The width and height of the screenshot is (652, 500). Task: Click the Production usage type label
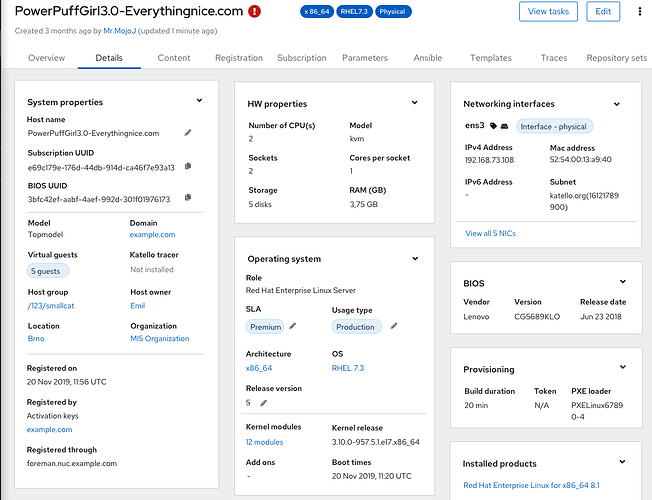[356, 327]
